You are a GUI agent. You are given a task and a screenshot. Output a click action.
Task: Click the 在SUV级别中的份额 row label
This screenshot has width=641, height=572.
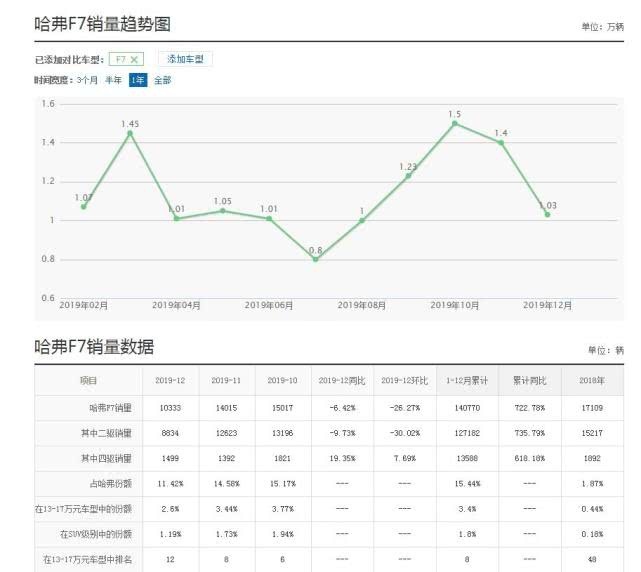pos(96,534)
